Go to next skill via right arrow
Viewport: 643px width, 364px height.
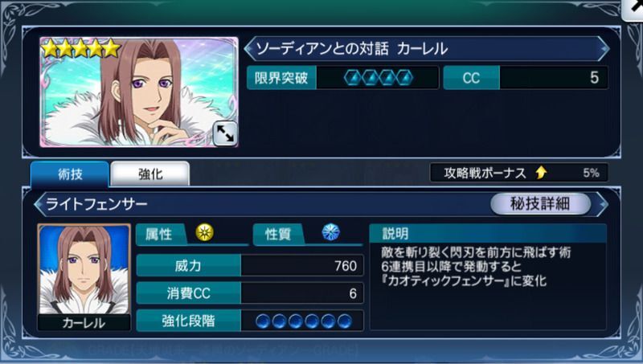click(x=601, y=204)
